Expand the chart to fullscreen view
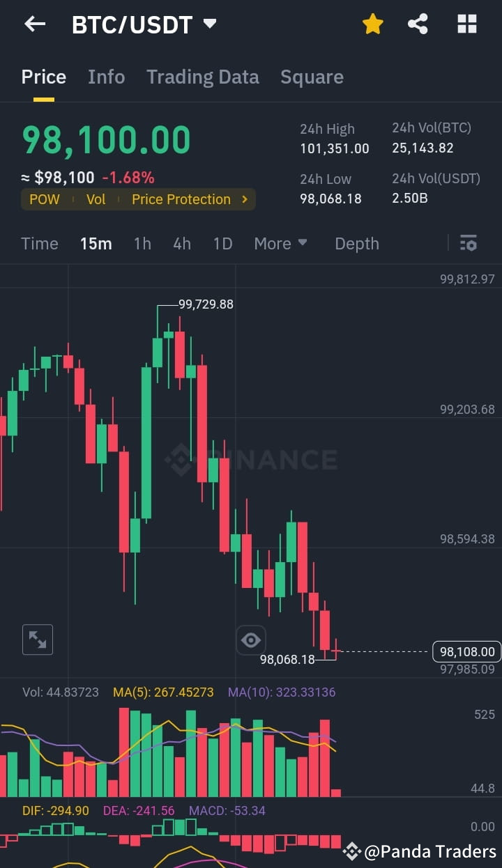This screenshot has height=868, width=502. 37,640
